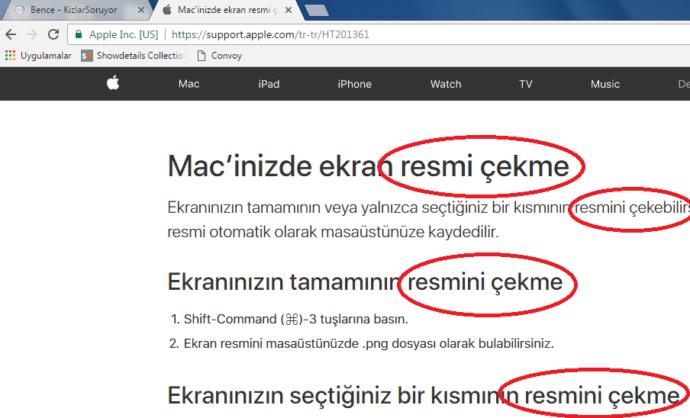
Task: Open the Uygulamalar apps grid icon
Action: (10, 55)
